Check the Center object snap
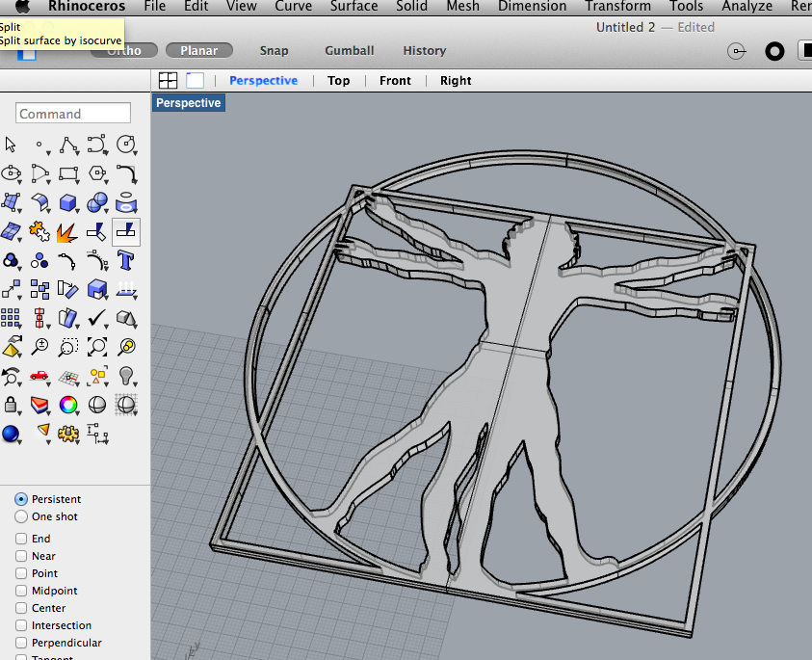The width and height of the screenshot is (812, 660). point(21,608)
